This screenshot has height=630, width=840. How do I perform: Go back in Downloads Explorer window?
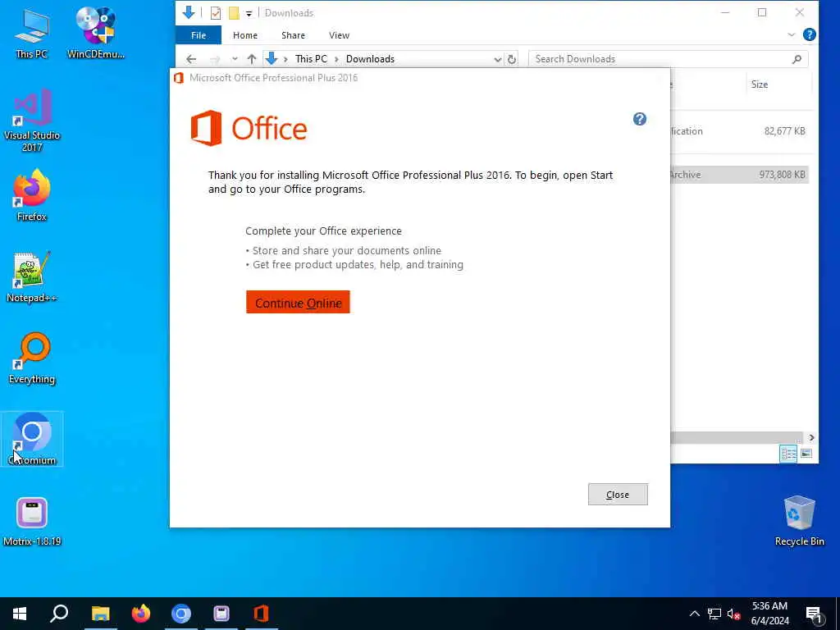tap(191, 59)
